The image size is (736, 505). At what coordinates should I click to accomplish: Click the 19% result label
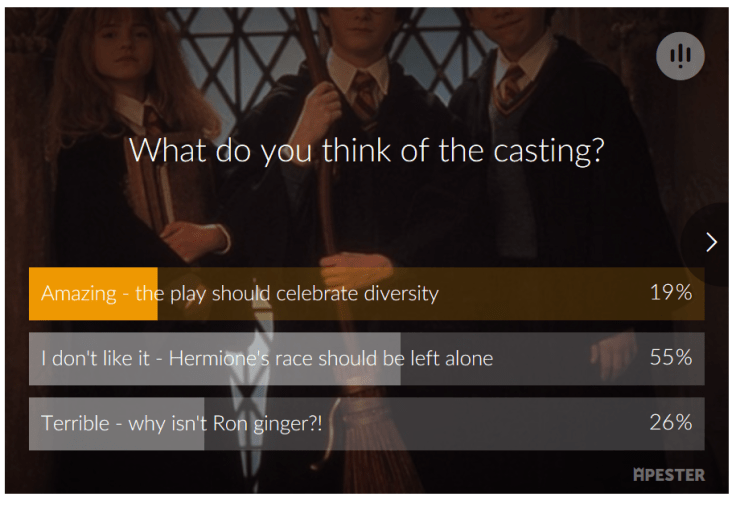(670, 293)
